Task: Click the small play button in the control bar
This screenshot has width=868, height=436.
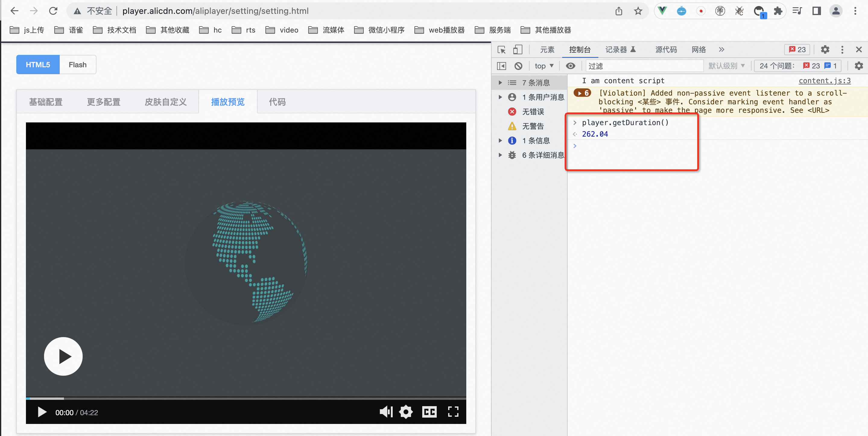Action: pos(42,412)
